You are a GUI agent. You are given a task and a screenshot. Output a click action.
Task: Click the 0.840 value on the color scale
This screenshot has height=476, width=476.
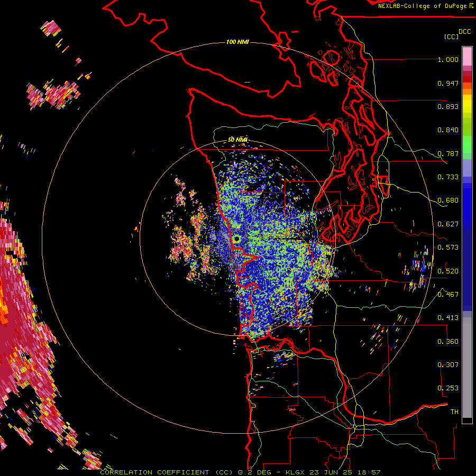(448, 130)
